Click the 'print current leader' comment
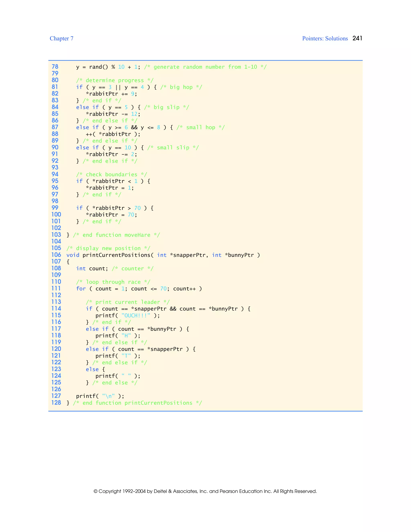 pyautogui.click(x=128, y=302)
